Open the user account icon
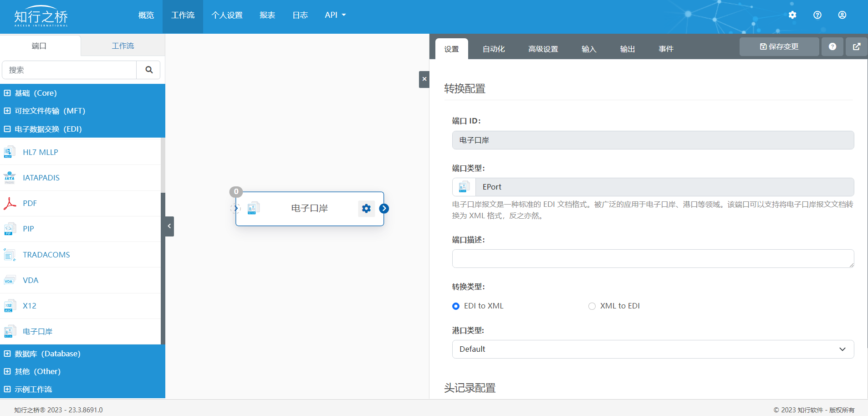The image size is (868, 416). 842,15
